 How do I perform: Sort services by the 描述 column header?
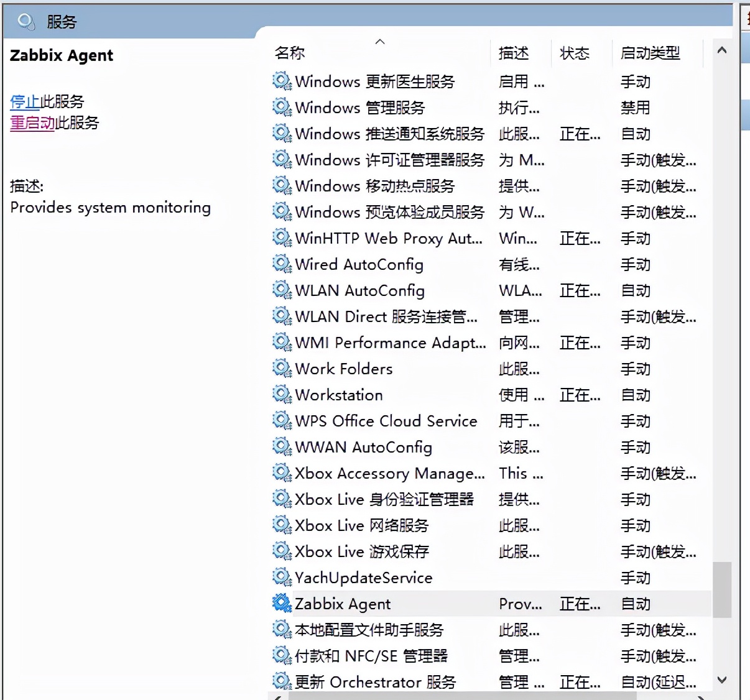pos(513,53)
